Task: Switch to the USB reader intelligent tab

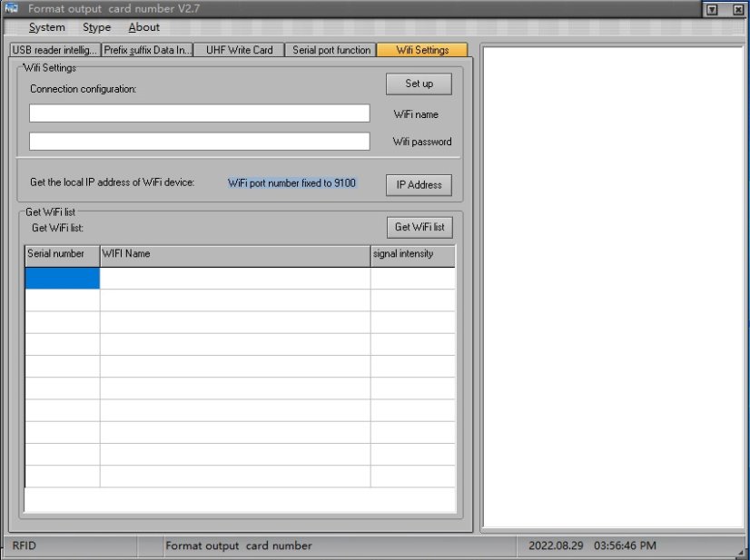Action: (54, 50)
